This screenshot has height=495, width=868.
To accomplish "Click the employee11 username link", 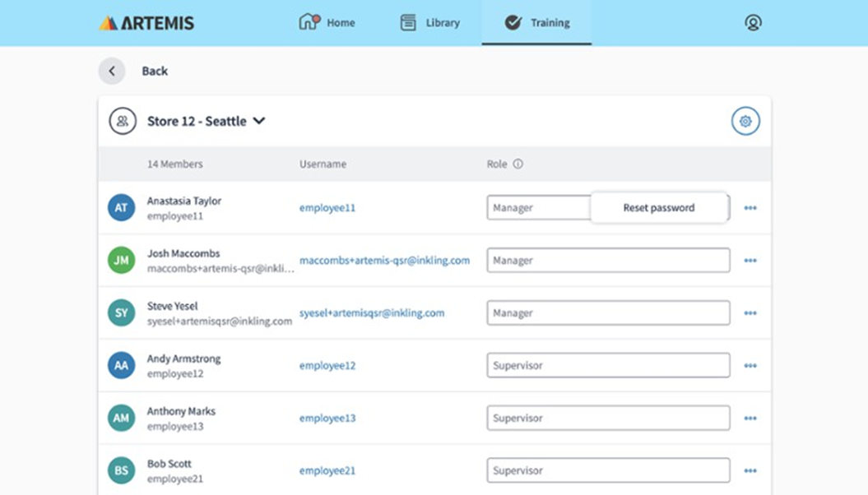I will [327, 208].
